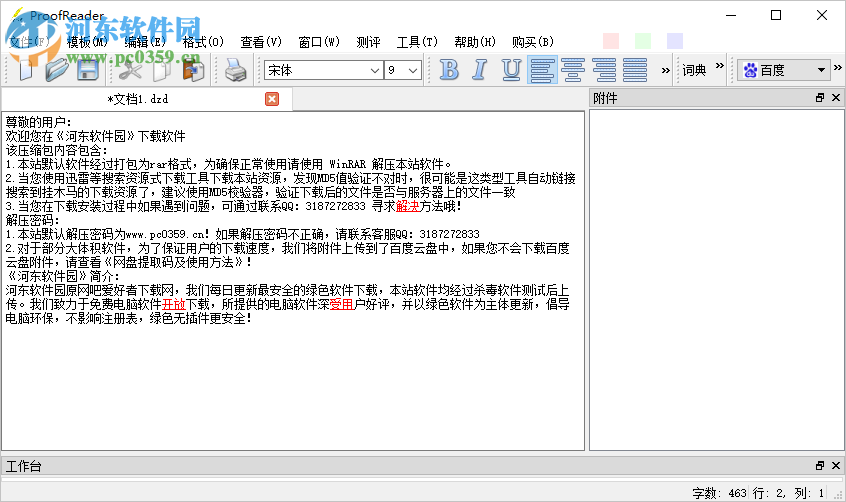Click the text 解压密码:
The height and width of the screenshot is (502, 846).
click(33, 220)
